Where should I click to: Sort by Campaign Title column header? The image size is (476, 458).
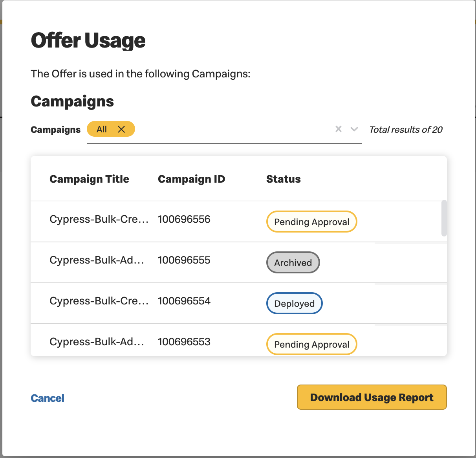89,179
